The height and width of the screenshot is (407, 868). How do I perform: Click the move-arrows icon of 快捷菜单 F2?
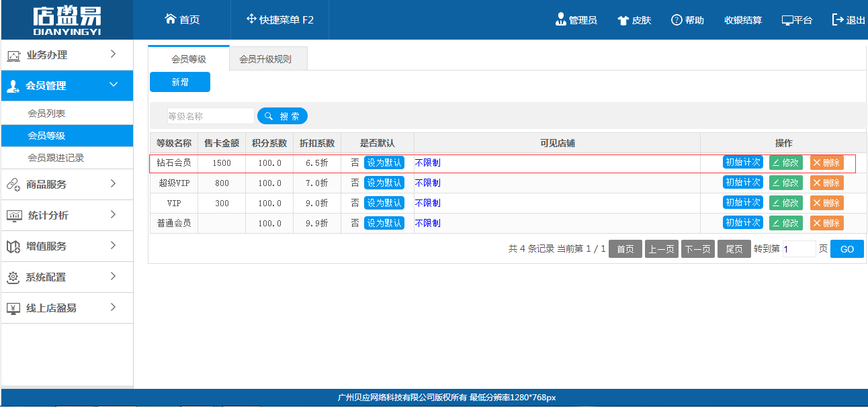252,19
